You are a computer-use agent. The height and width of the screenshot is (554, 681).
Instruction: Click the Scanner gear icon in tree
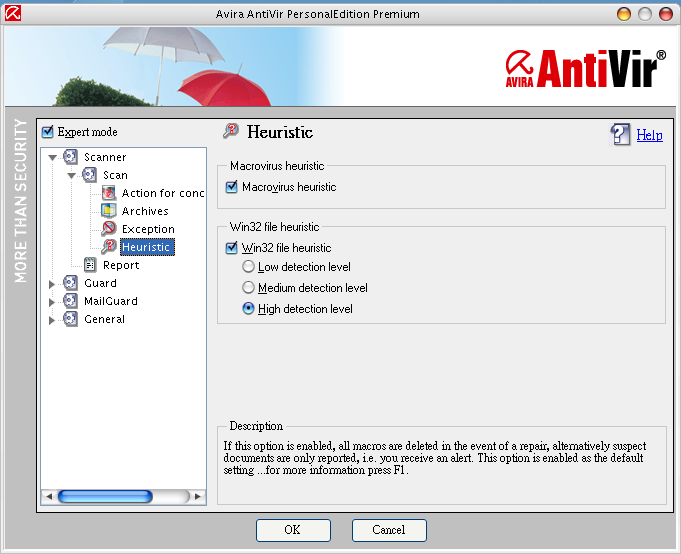pyautogui.click(x=70, y=157)
